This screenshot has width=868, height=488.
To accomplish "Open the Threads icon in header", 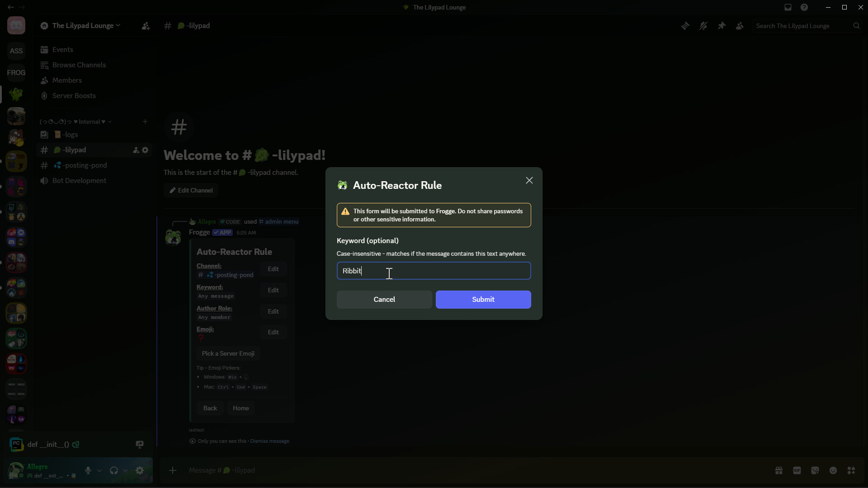I will (685, 26).
